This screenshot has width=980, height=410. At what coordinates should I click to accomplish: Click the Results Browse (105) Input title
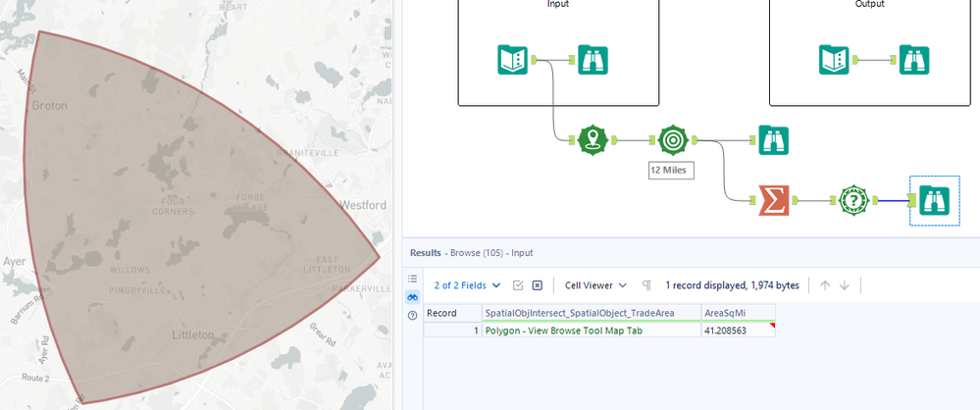pos(471,252)
